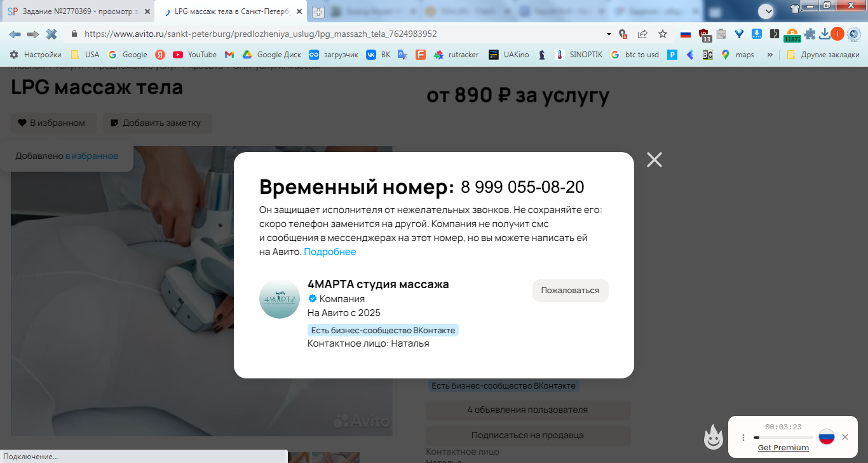Open the gray sleeping-face extension icon

pos(721,34)
